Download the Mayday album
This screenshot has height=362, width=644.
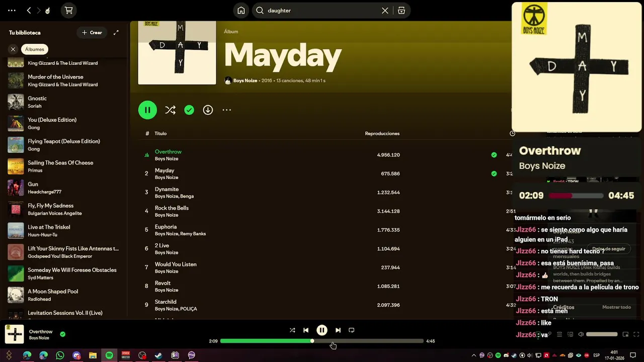pos(208,110)
